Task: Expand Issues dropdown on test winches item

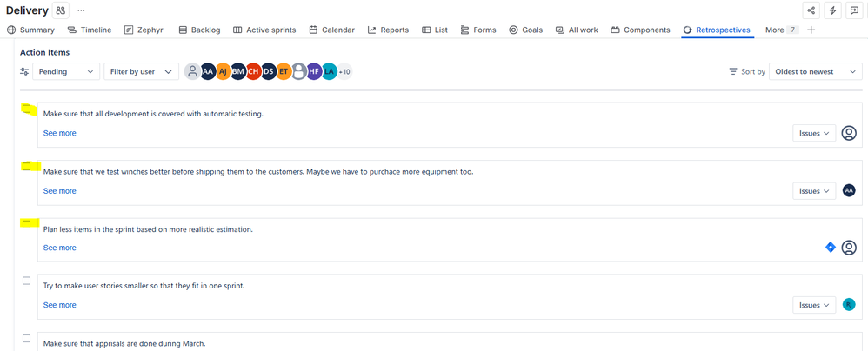Action: pos(814,190)
